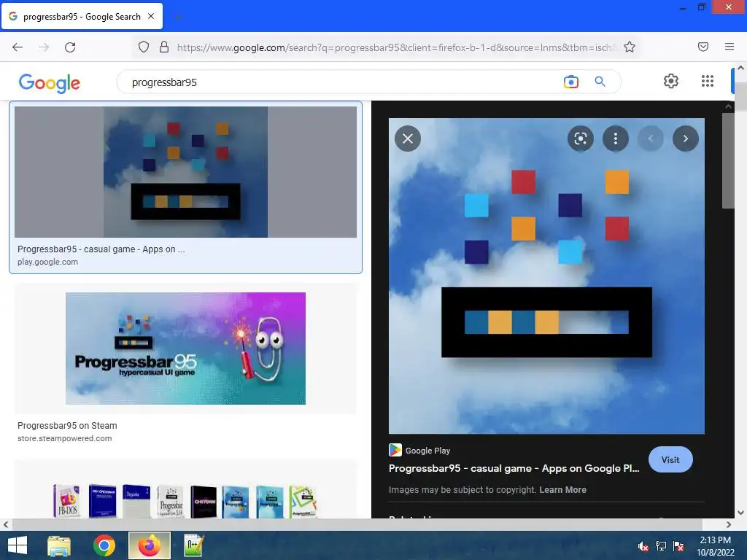Search inside image with Lens icon
747x560 pixels.
[x=580, y=139]
